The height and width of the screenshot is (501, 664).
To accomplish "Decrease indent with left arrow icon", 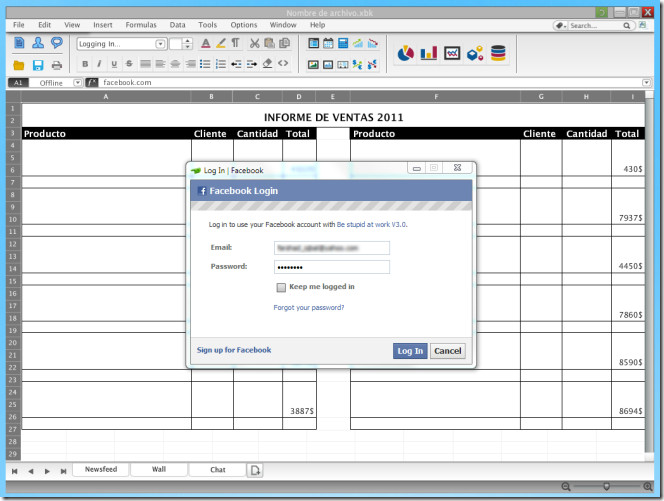I will 236,64.
